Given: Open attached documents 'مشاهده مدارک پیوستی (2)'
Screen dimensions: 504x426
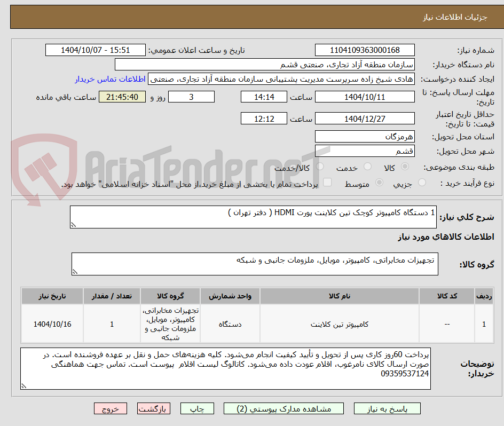Looking at the screenshot, I should (283, 408).
